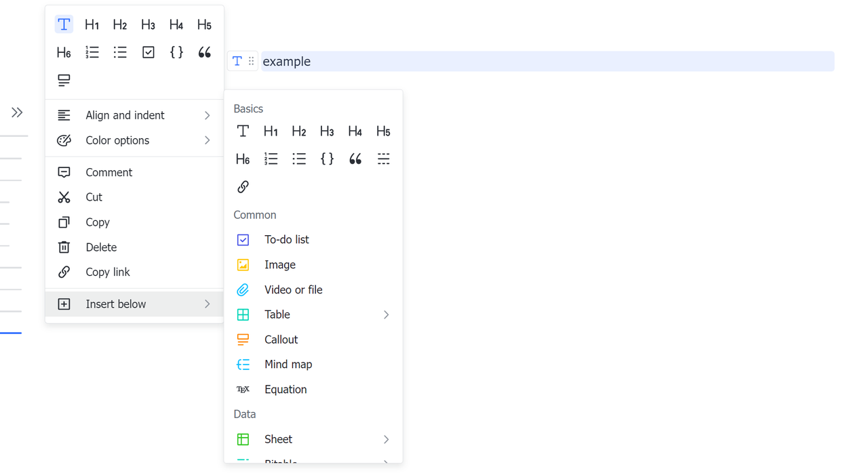Click Comment in the context menu
This screenshot has height=473, width=868.
point(108,173)
